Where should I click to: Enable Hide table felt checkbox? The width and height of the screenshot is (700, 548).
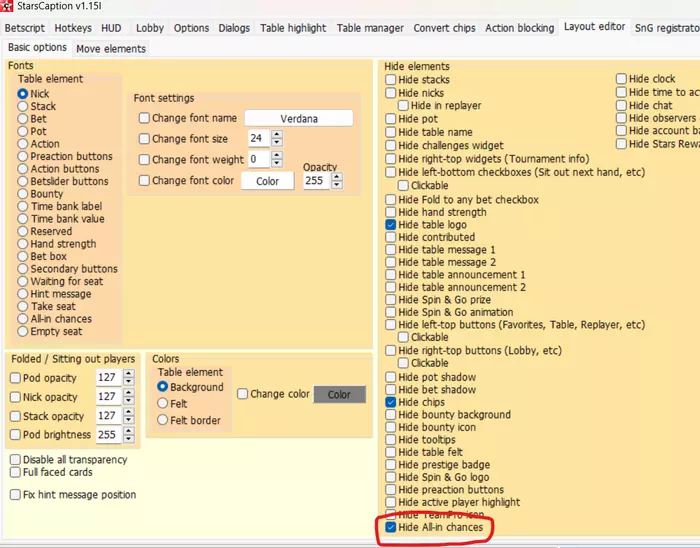tap(391, 452)
